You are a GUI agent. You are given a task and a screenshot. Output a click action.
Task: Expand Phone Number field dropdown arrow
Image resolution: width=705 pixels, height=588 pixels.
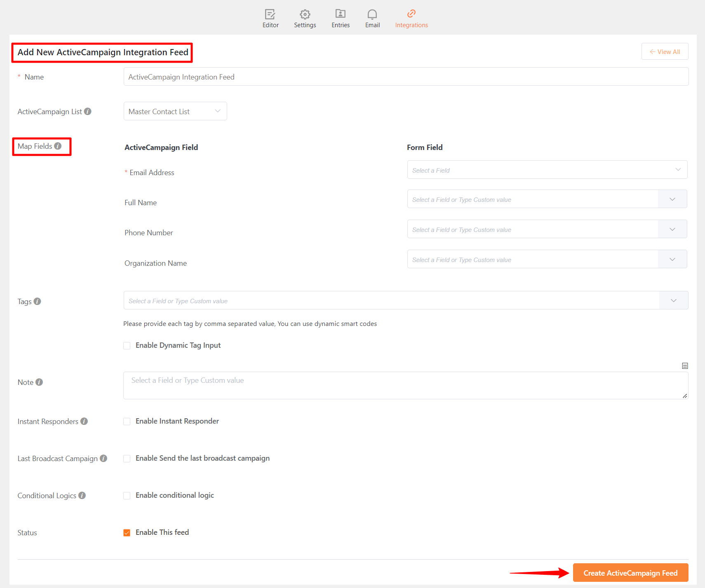tap(672, 229)
